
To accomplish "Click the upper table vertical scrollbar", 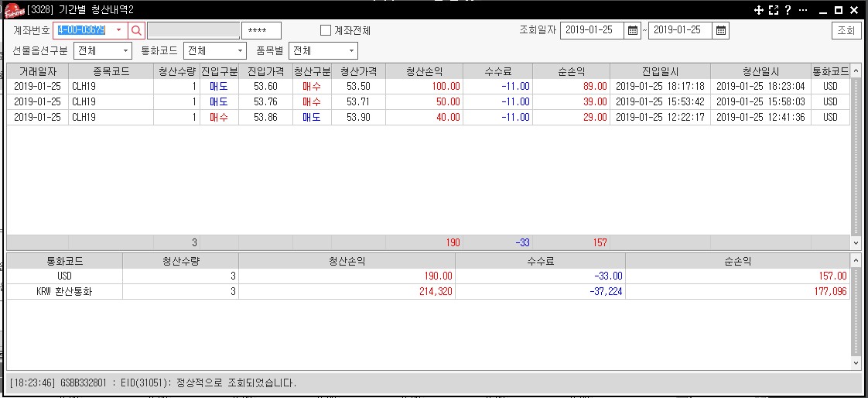I will click(x=855, y=155).
